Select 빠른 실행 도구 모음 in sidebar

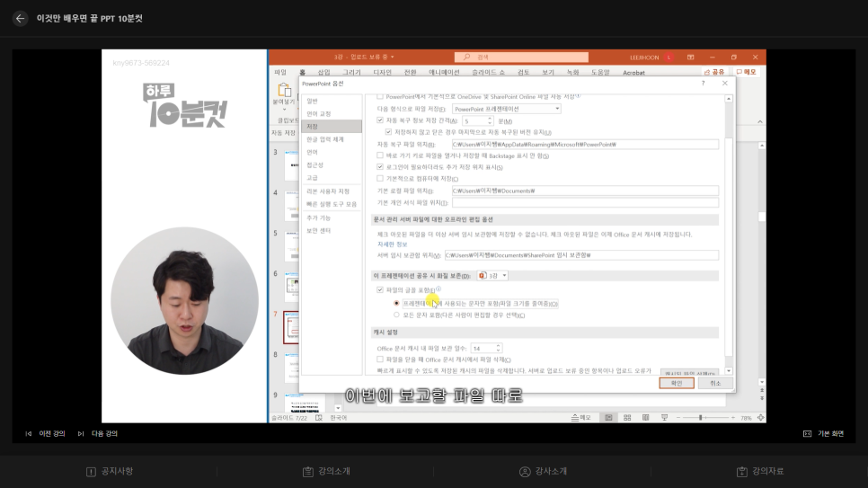coord(331,204)
